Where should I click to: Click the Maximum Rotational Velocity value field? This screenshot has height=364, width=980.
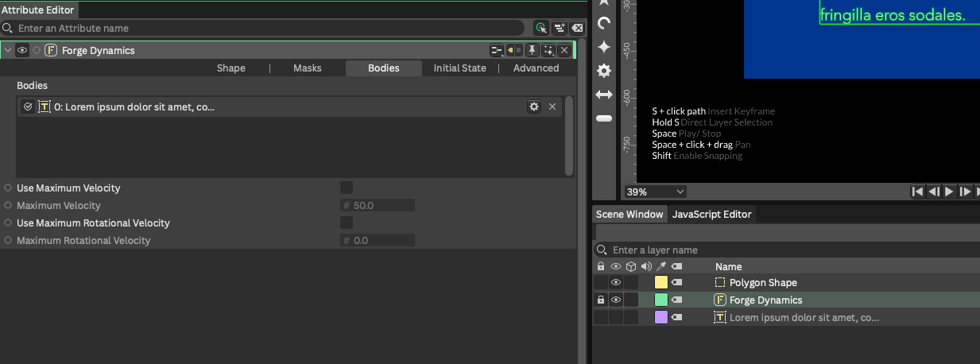(x=378, y=240)
